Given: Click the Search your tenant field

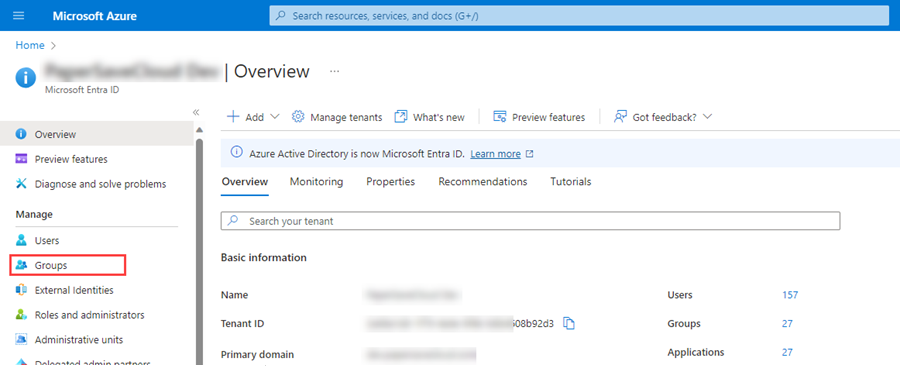Looking at the screenshot, I should point(530,221).
